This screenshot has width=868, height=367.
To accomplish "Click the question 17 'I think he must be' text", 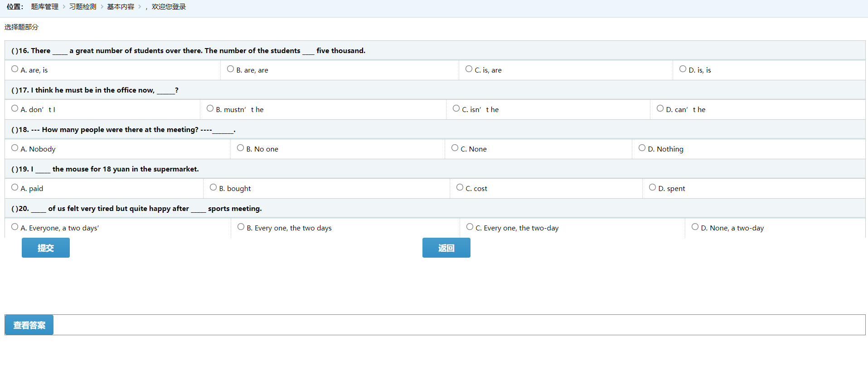I will tap(95, 90).
